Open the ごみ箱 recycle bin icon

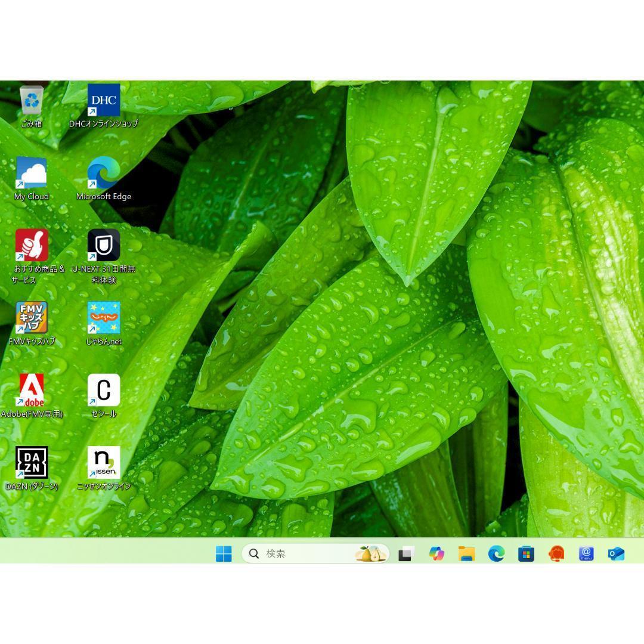32,101
